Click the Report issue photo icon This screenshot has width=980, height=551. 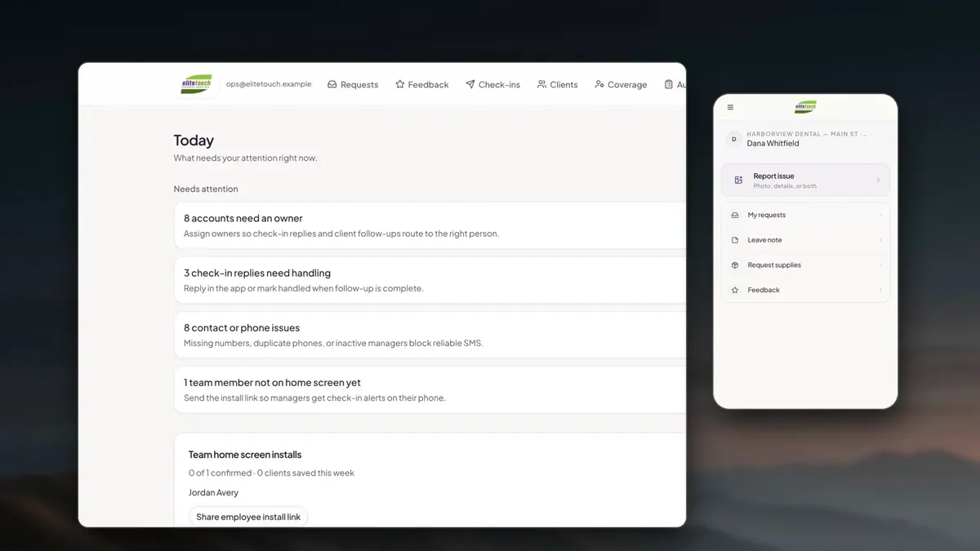[x=738, y=180]
